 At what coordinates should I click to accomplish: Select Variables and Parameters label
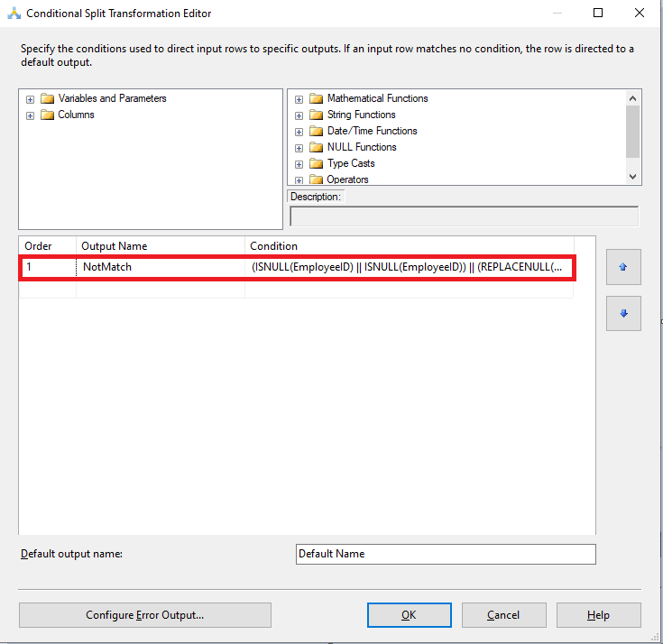(x=112, y=98)
